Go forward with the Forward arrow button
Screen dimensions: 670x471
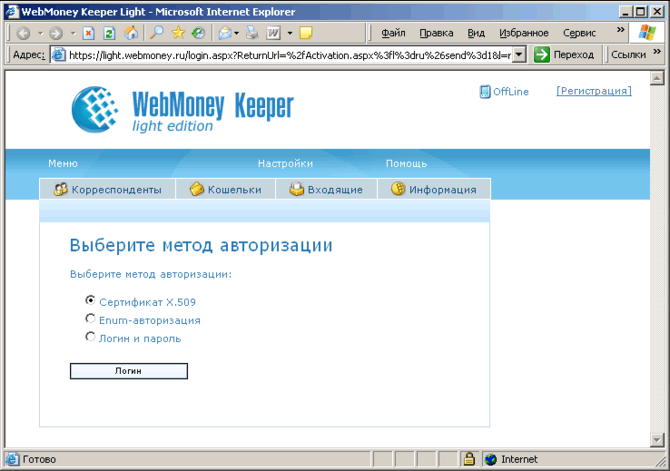(x=56, y=33)
